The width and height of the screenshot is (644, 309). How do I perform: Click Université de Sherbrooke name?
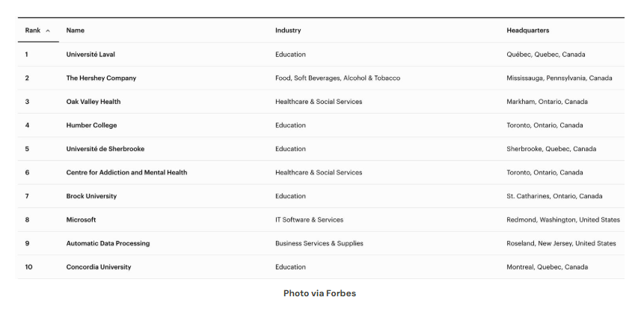coord(105,149)
